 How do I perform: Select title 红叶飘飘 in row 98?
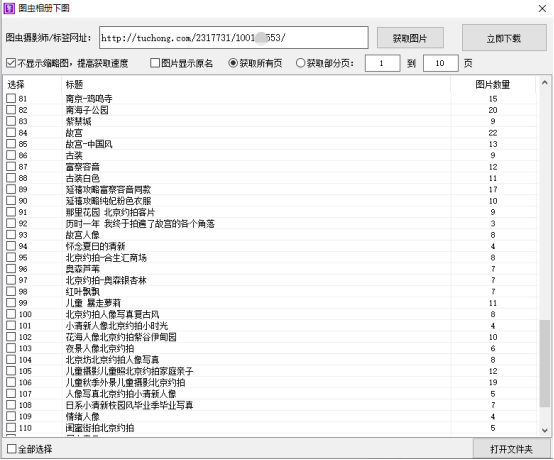coord(83,291)
